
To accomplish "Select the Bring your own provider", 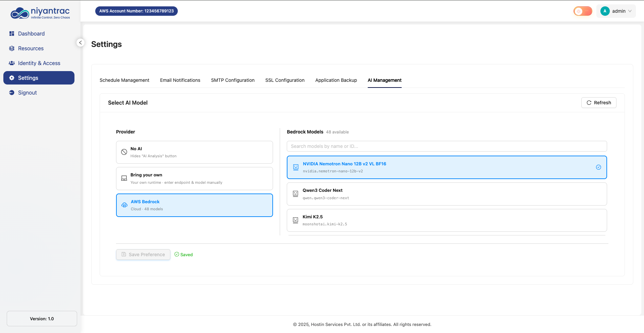I will 194,178.
